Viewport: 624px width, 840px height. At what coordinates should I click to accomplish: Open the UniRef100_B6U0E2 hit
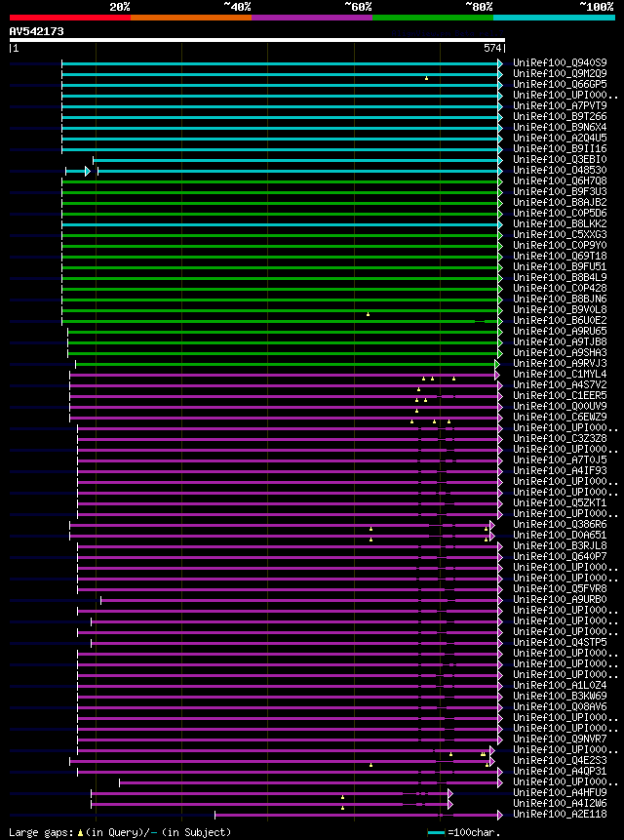[560, 320]
